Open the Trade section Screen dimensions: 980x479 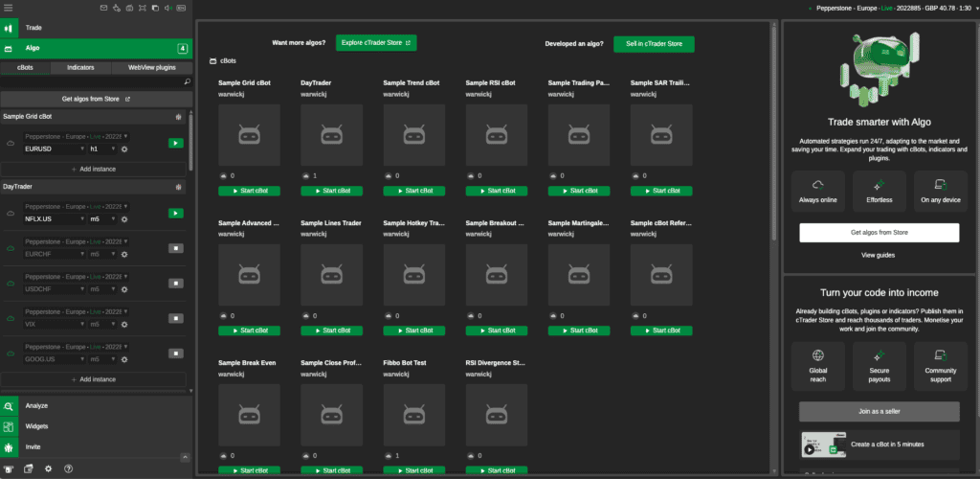coord(97,28)
